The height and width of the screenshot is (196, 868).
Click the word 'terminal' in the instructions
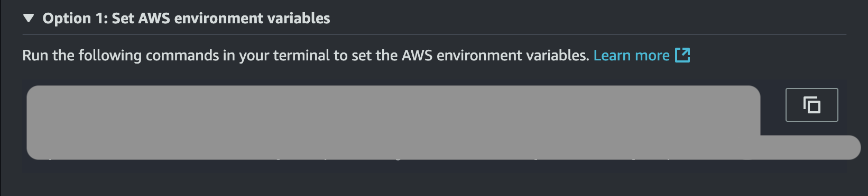pyautogui.click(x=301, y=56)
